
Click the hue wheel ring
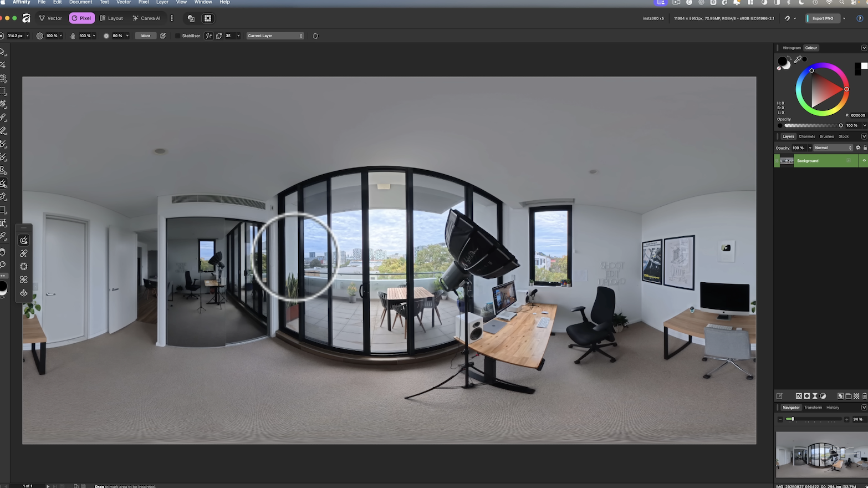pos(822,89)
